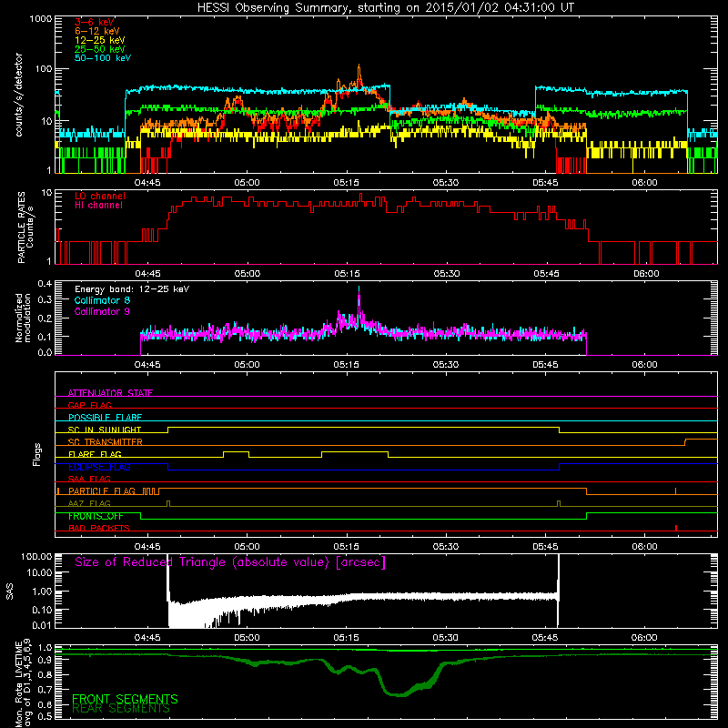Click the green 25-50 keV legend label

point(100,49)
